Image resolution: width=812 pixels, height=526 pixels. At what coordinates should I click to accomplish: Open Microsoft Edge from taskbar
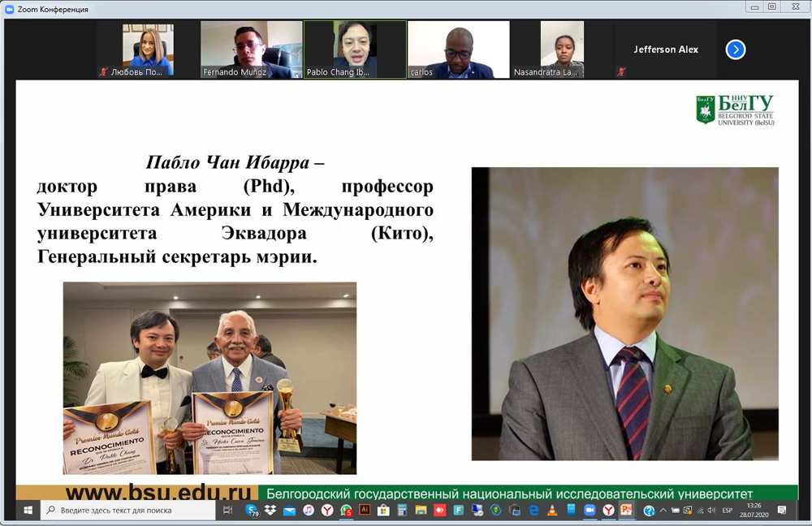tap(533, 511)
